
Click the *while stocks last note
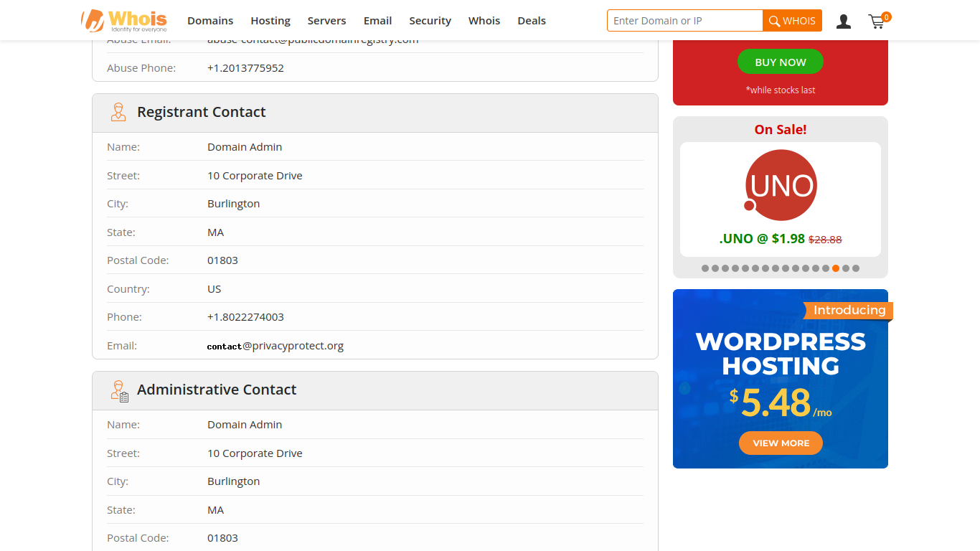(781, 90)
